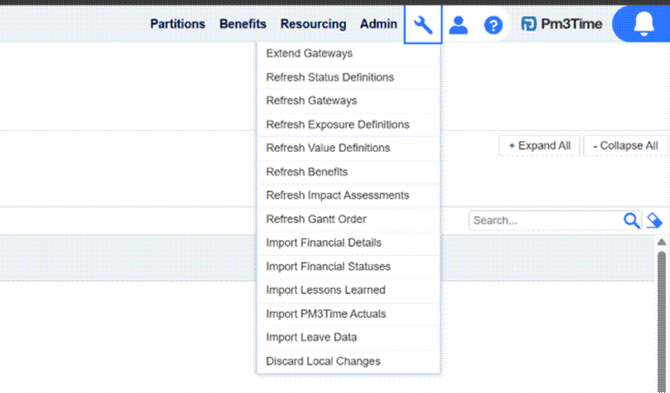Open the Benefits menu
The image size is (670, 393).
(x=243, y=24)
